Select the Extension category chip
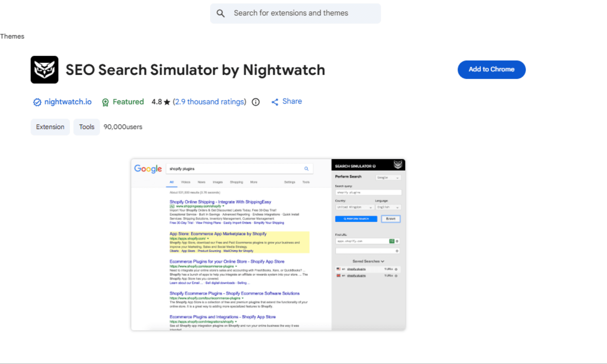 tap(50, 127)
